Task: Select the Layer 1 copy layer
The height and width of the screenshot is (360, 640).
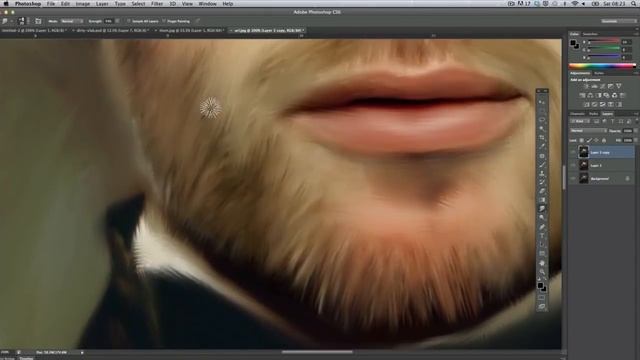Action: pyautogui.click(x=606, y=152)
